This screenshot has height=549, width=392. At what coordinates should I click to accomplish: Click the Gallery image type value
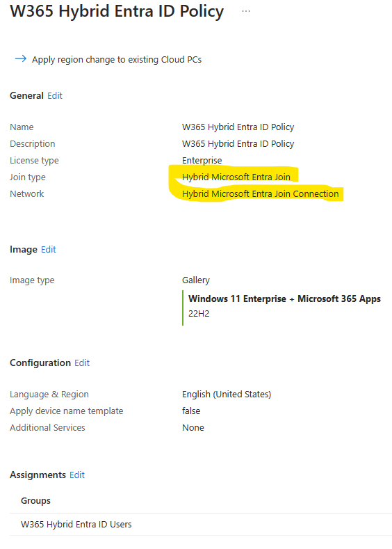[196, 280]
